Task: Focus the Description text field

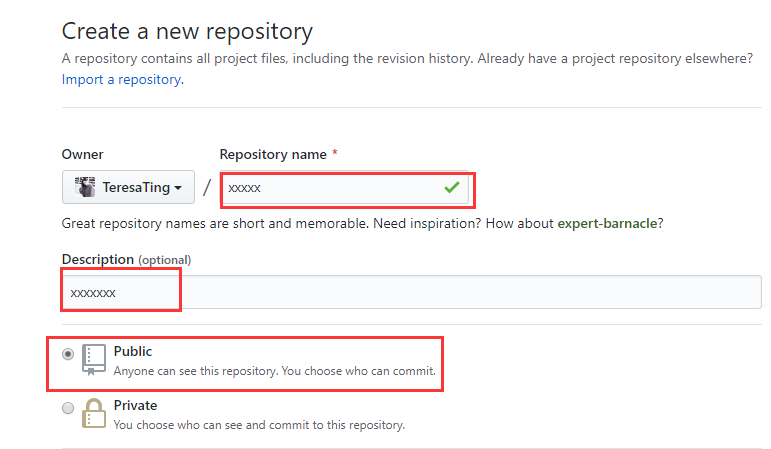Action: pyautogui.click(x=412, y=292)
